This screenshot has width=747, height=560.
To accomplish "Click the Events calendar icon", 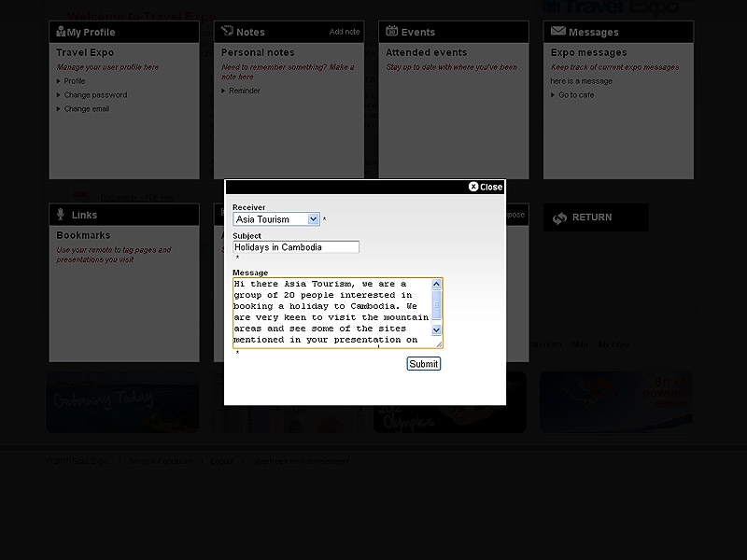I will click(392, 32).
